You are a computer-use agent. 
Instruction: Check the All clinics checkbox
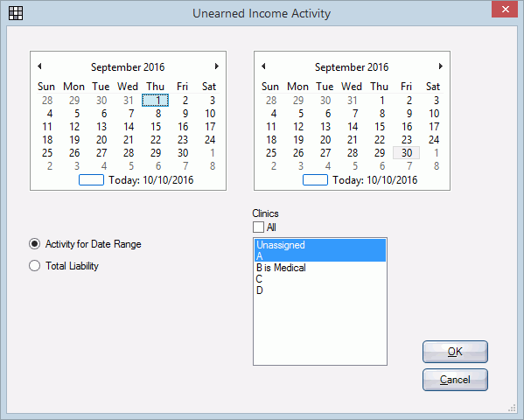point(258,227)
